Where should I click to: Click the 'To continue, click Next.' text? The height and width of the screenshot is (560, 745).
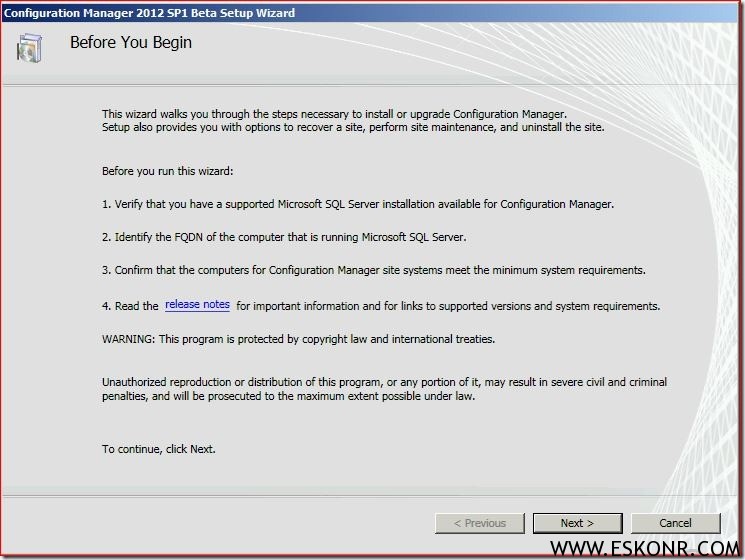[x=159, y=449]
